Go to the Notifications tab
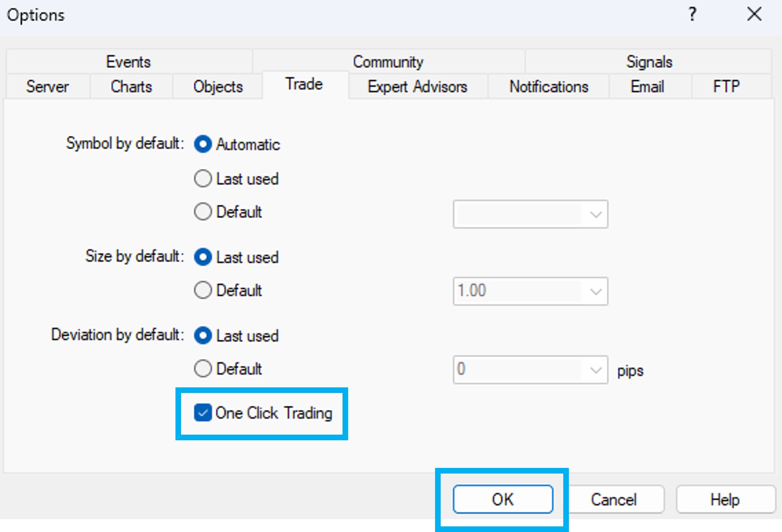Screen dimensions: 782x532 click(x=548, y=87)
